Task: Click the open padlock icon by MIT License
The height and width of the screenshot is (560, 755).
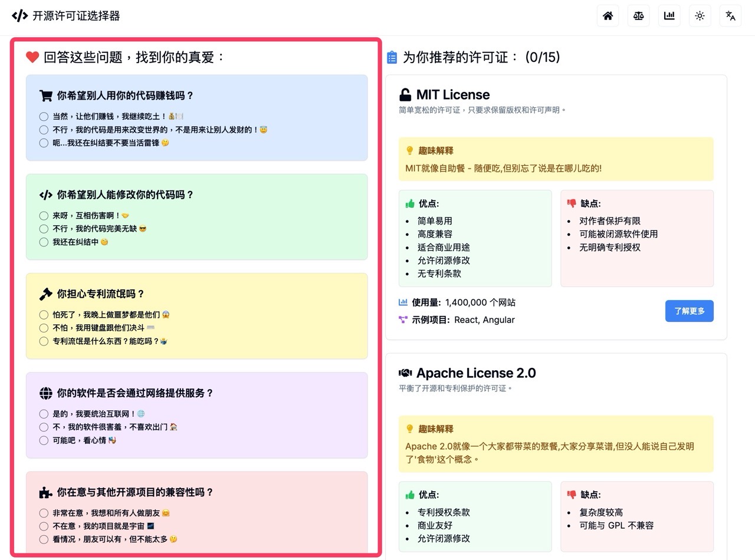Action: 405,95
